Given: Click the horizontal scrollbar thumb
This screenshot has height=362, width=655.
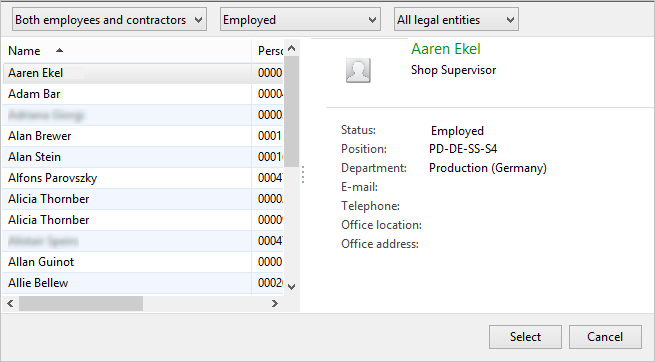Looking at the screenshot, I should tap(81, 304).
